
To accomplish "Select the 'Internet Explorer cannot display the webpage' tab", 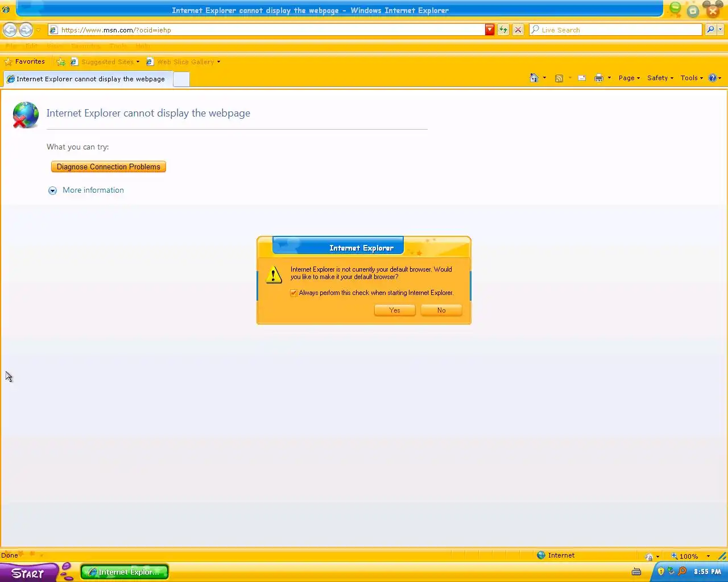I will pos(88,79).
